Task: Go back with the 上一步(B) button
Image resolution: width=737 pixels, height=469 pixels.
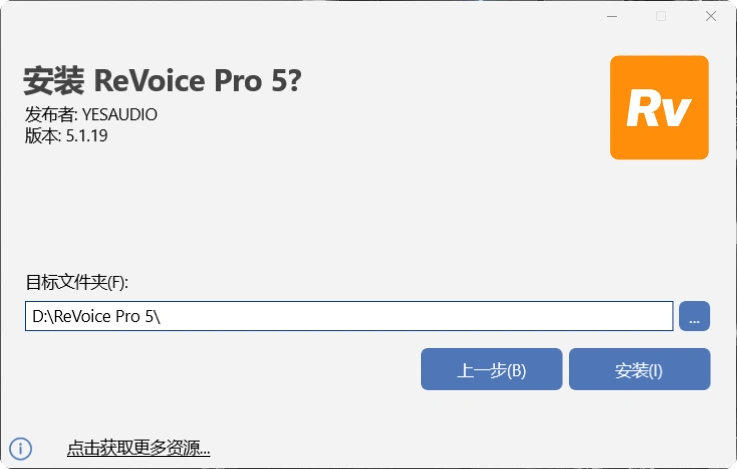Action: [x=491, y=370]
